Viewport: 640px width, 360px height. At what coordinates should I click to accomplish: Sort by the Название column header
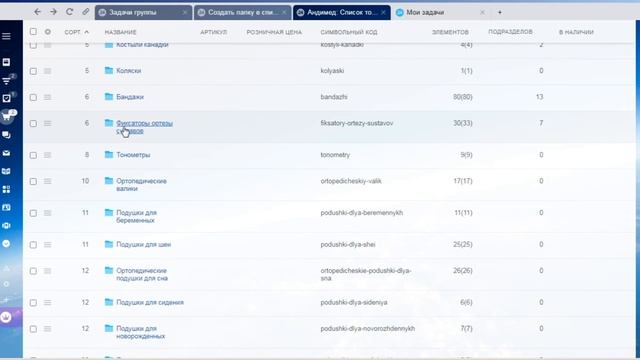click(120, 32)
